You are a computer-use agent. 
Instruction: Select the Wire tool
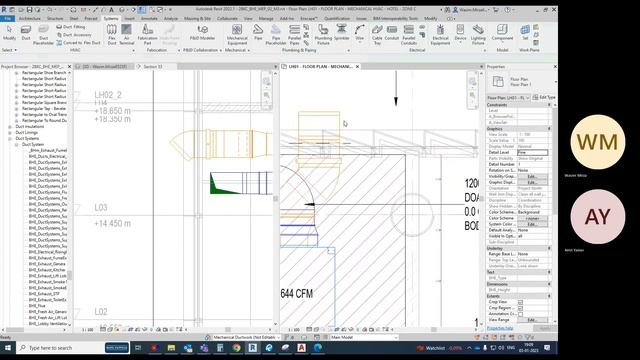pyautogui.click(x=360, y=33)
